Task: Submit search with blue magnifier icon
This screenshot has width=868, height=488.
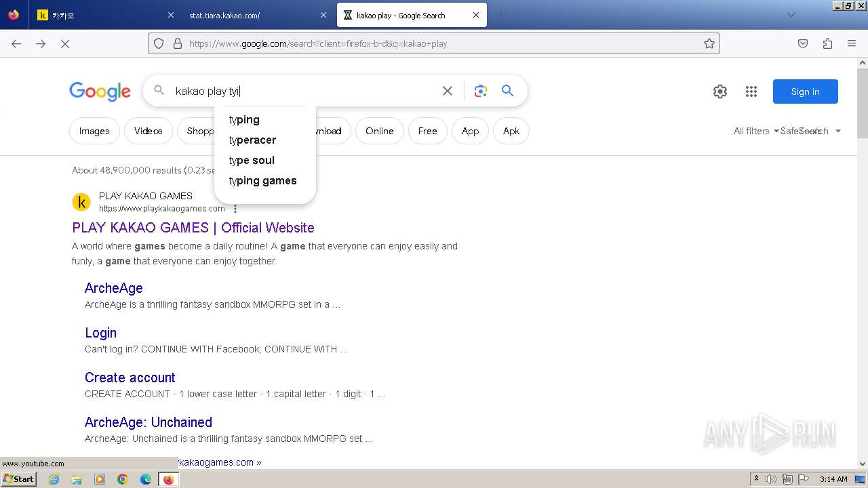Action: pos(508,91)
